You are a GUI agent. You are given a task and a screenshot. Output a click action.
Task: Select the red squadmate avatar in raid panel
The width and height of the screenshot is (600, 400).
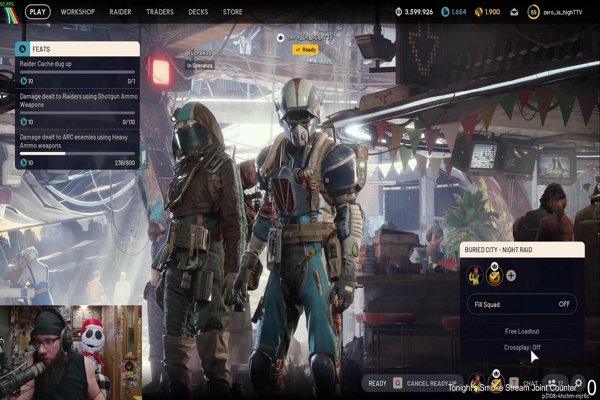[x=475, y=275]
